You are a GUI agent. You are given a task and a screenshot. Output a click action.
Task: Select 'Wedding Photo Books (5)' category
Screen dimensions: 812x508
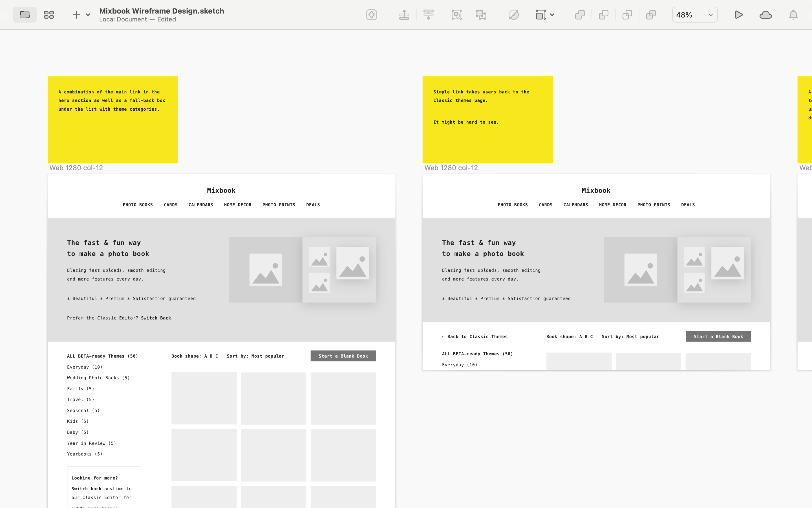pyautogui.click(x=98, y=378)
